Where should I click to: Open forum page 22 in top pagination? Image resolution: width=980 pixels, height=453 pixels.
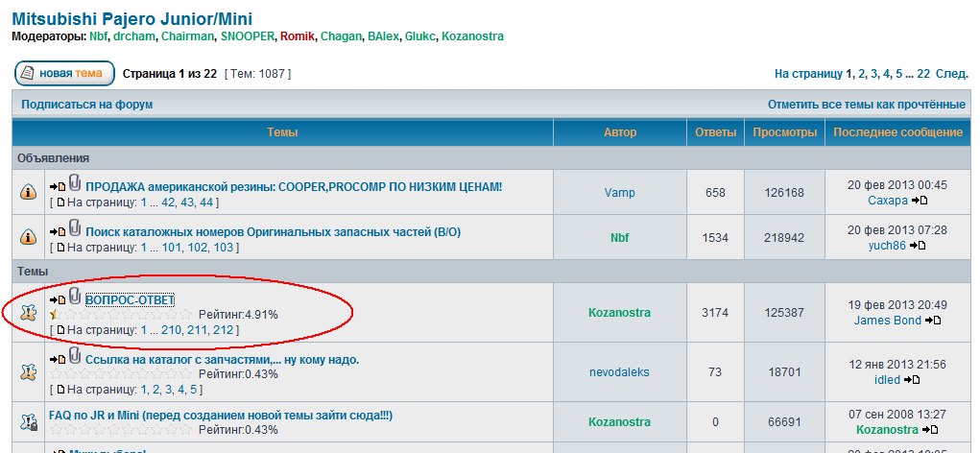[923, 74]
